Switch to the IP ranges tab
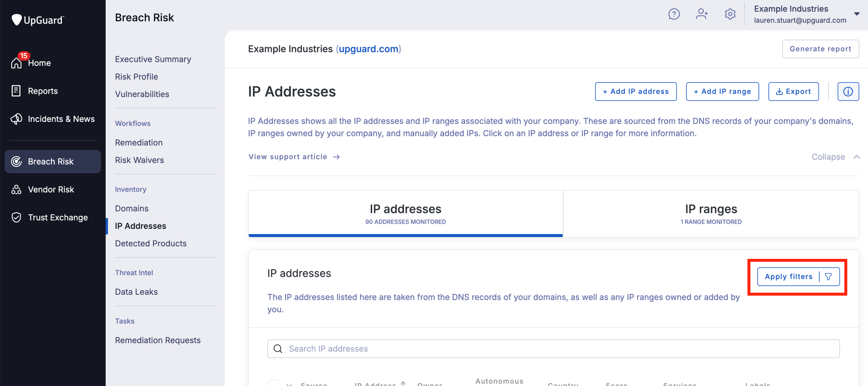The image size is (868, 386). tap(711, 214)
